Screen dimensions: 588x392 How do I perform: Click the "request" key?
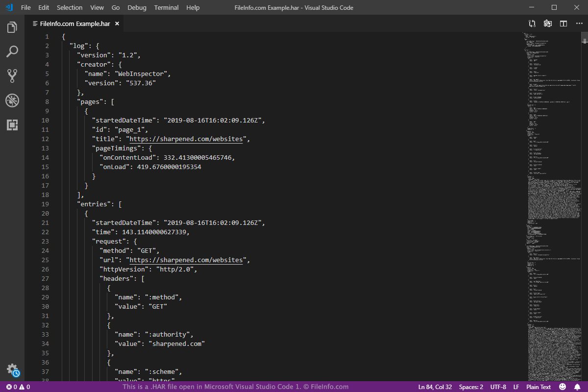(x=109, y=241)
